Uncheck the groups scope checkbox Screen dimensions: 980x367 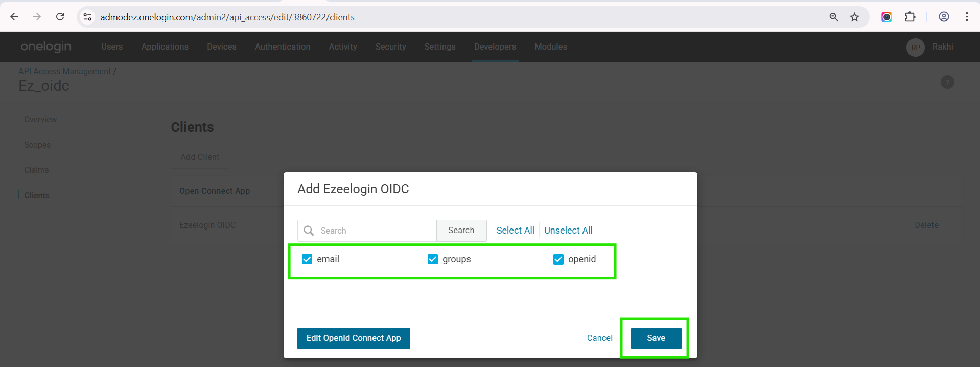433,259
